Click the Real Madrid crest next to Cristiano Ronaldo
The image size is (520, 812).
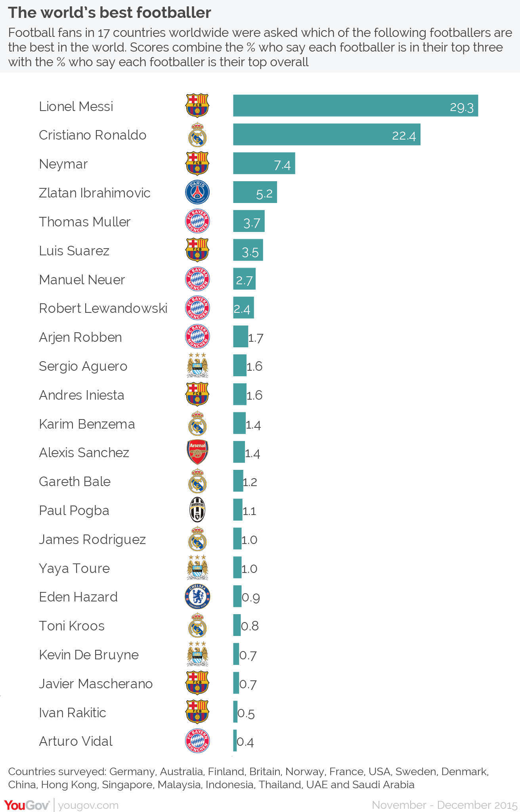[x=197, y=135]
